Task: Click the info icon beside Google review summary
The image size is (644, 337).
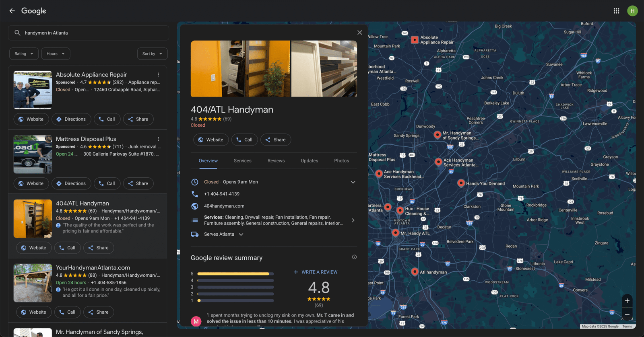Action: [x=354, y=257]
